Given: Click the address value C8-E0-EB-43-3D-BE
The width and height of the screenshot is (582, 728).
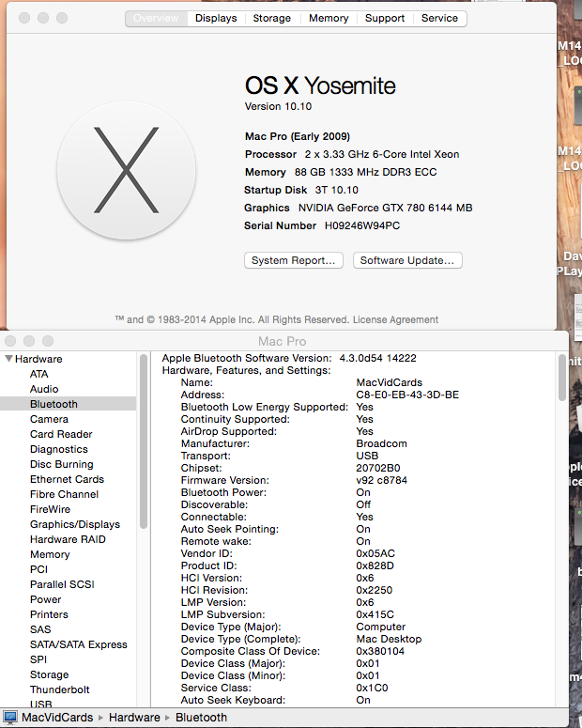Looking at the screenshot, I should pyautogui.click(x=407, y=395).
